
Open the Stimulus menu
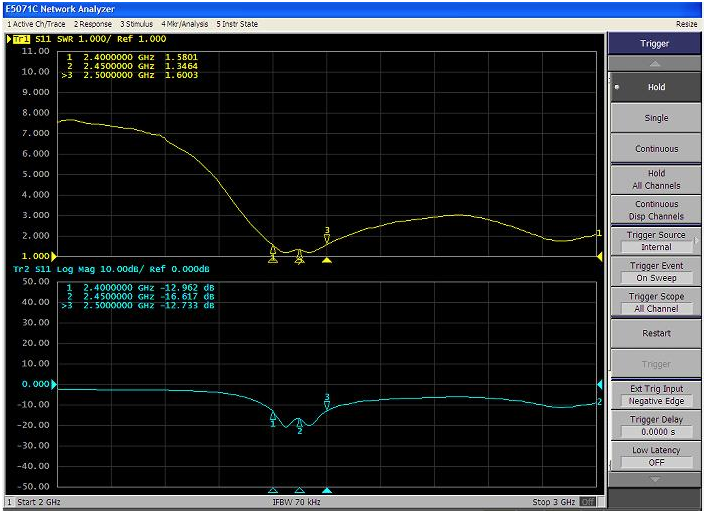click(137, 23)
